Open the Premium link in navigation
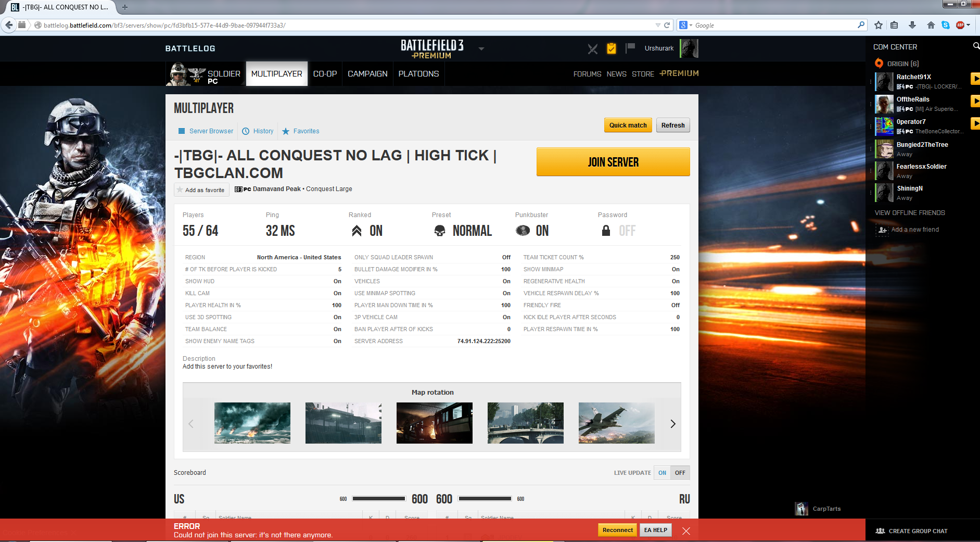980x542 pixels. coord(679,73)
